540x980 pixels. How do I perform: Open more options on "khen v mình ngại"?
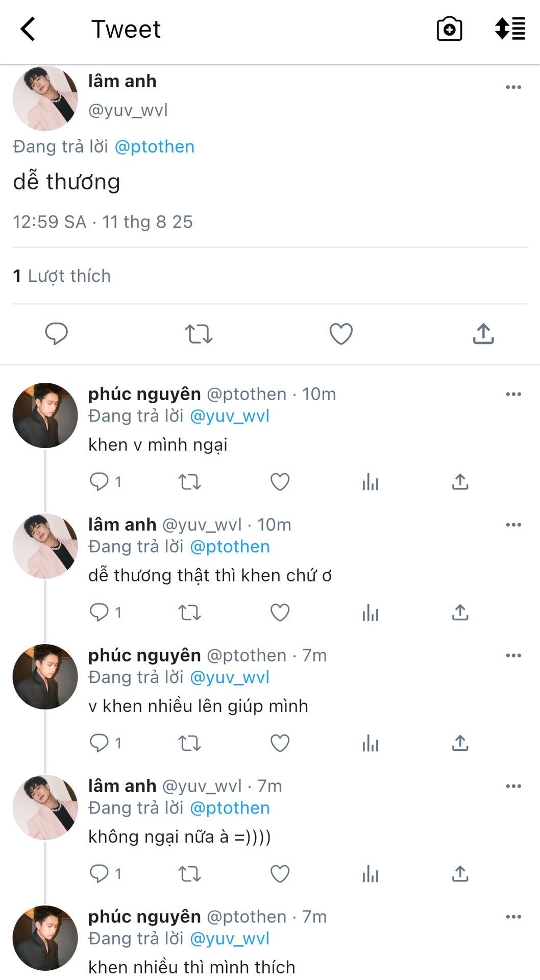513,394
